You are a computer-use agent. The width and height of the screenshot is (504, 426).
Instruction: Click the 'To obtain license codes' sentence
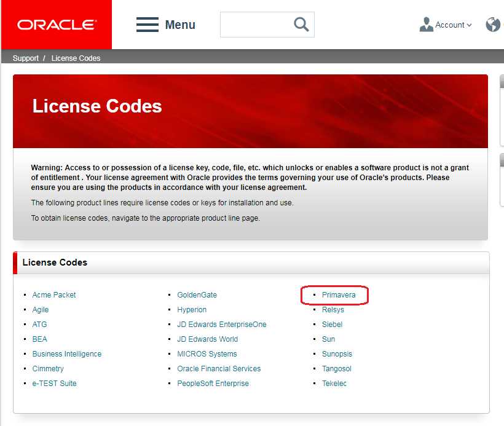click(x=145, y=218)
